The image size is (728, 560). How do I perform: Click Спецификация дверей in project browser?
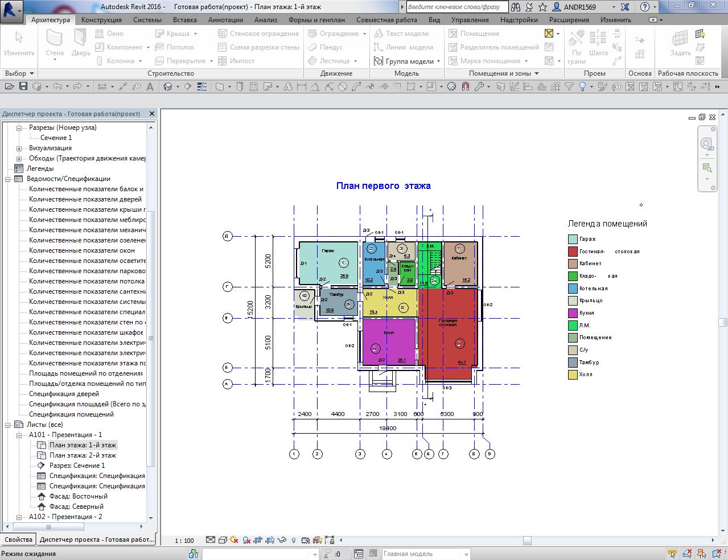(64, 394)
